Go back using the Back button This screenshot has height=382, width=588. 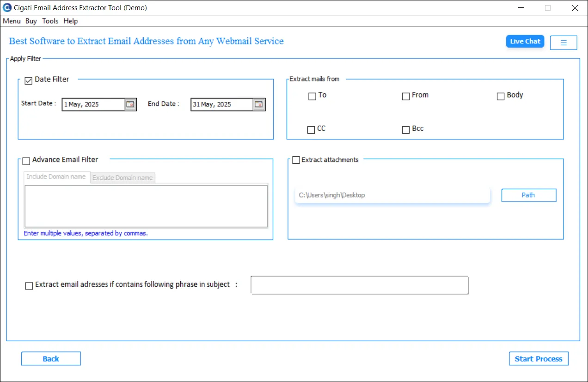pos(51,359)
